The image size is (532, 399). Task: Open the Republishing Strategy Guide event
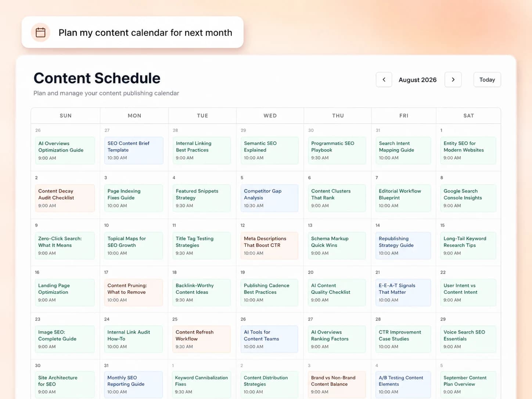click(403, 246)
